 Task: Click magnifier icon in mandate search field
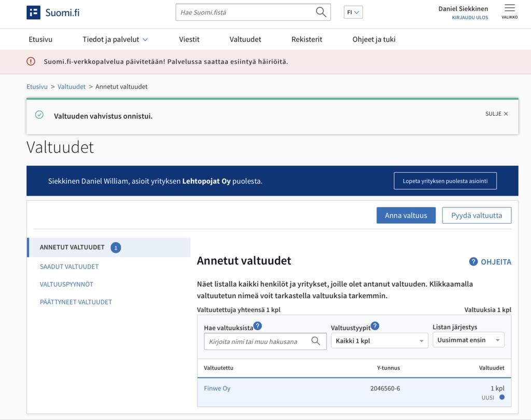[316, 341]
